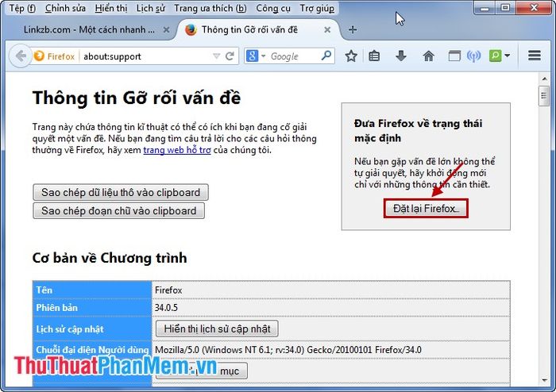
Task: Open the green add-on icon dropdown arrow
Action: [x=507, y=56]
